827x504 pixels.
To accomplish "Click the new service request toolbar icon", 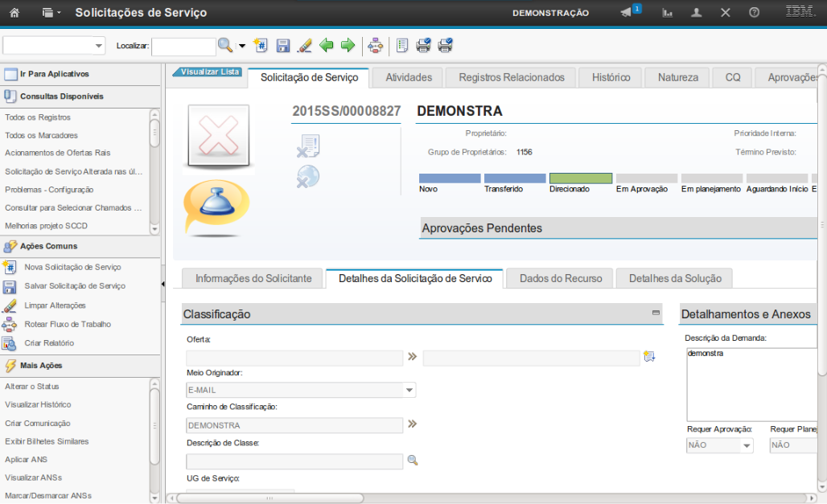I will [261, 46].
